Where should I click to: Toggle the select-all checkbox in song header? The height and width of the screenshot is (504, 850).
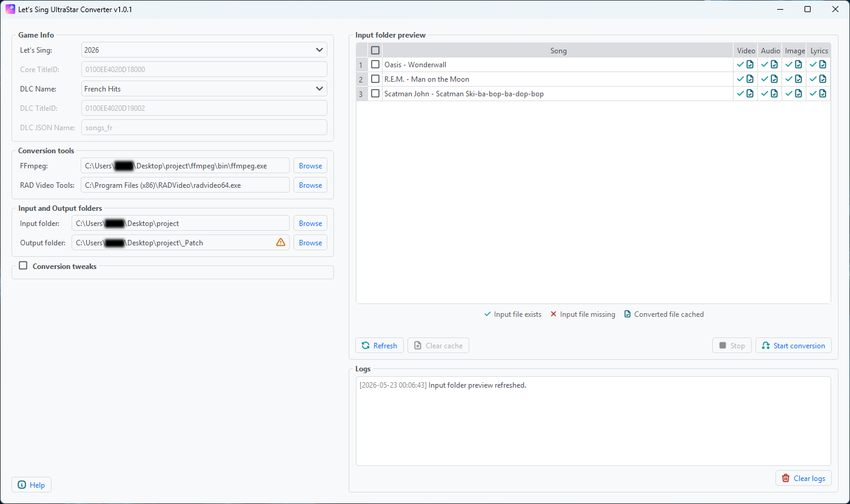tap(375, 50)
